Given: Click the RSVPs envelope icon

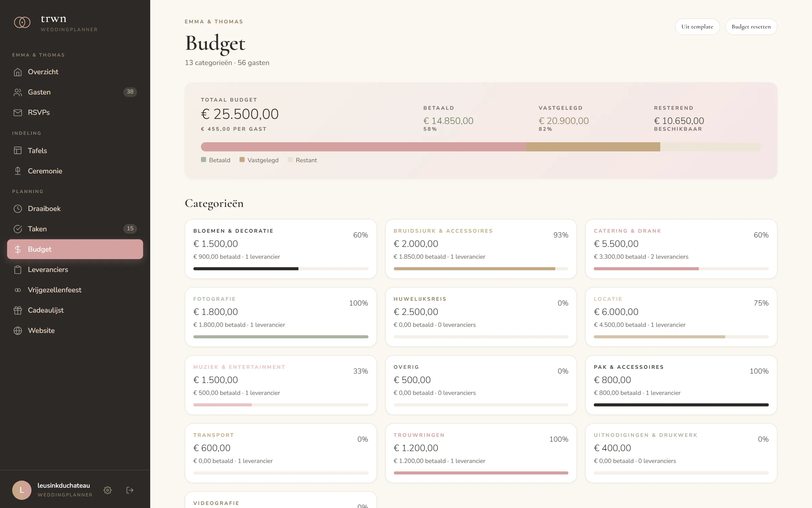Looking at the screenshot, I should click(x=18, y=112).
